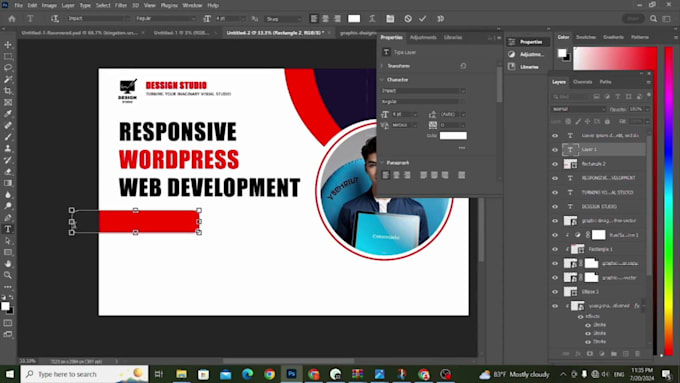Toggle Character and Paragraph panels icon
This screenshot has width=680, height=383.
pos(390,19)
